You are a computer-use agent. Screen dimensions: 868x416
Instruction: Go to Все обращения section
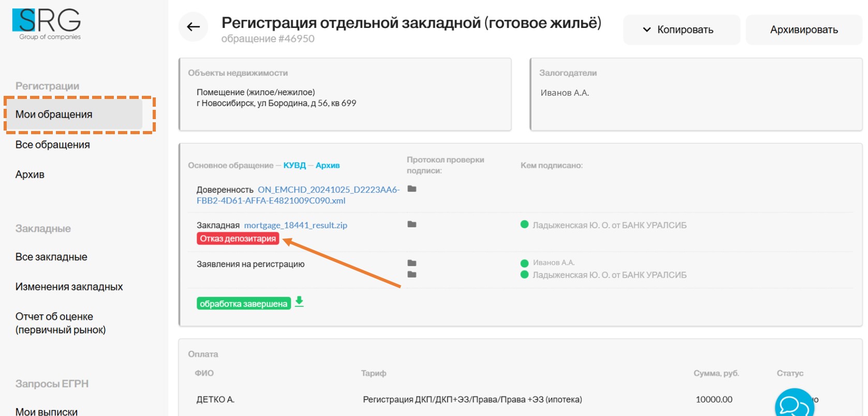pos(53,145)
